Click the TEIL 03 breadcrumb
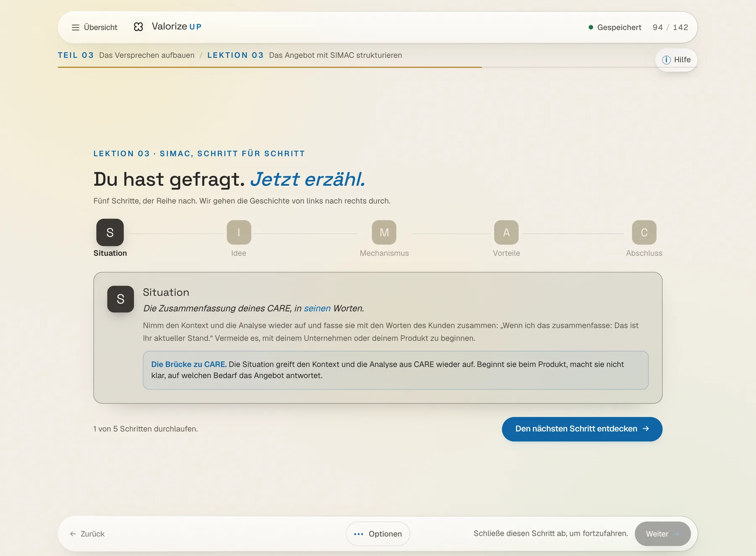The image size is (756, 556). [76, 55]
